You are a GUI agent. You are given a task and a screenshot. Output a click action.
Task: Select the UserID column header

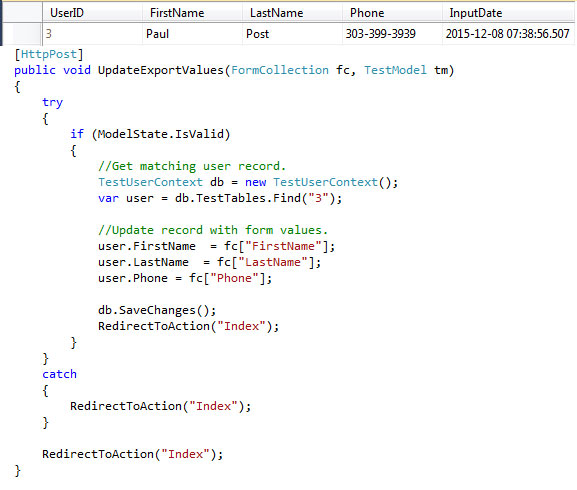pyautogui.click(x=92, y=13)
